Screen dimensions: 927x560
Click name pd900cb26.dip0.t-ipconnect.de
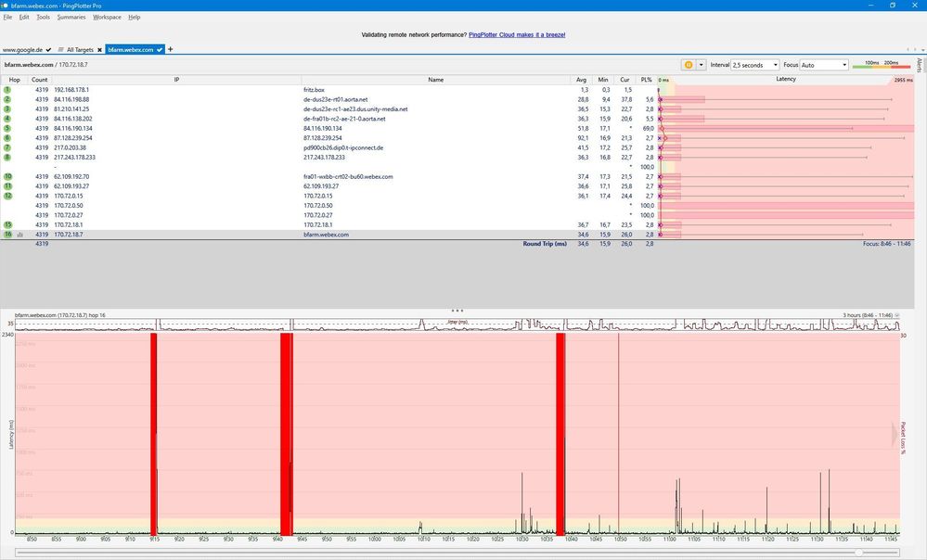click(x=343, y=147)
